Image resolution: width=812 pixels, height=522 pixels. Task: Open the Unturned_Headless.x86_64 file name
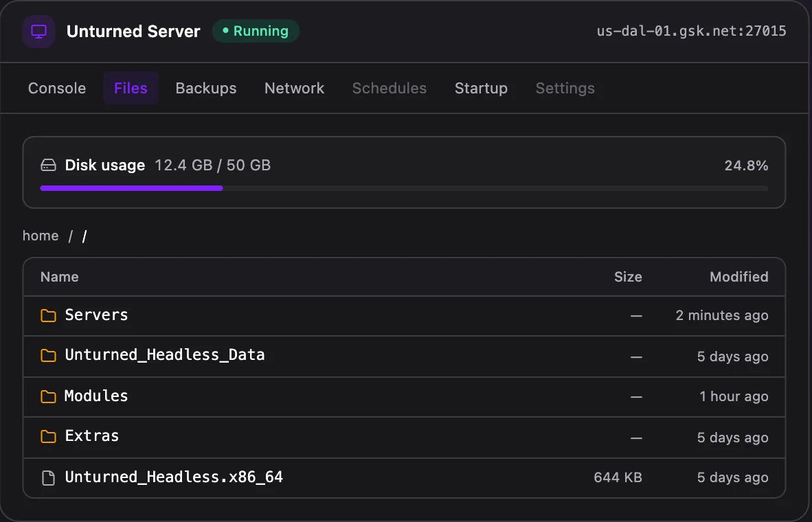(x=174, y=477)
